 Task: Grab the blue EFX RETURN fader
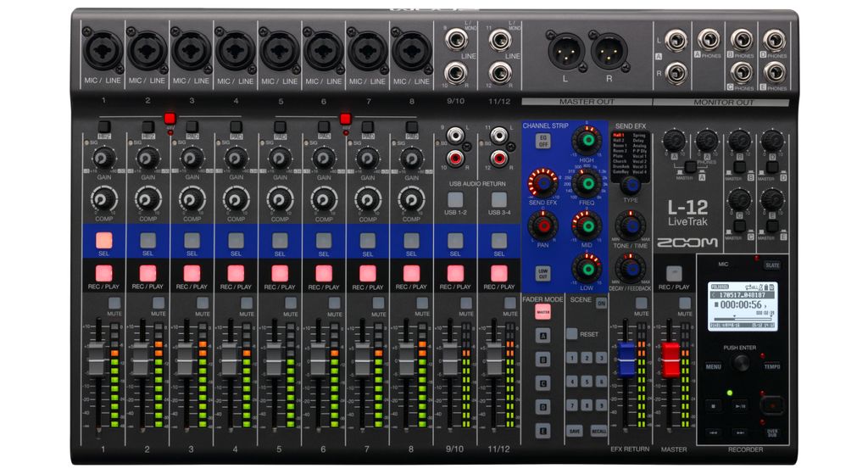pos(626,360)
